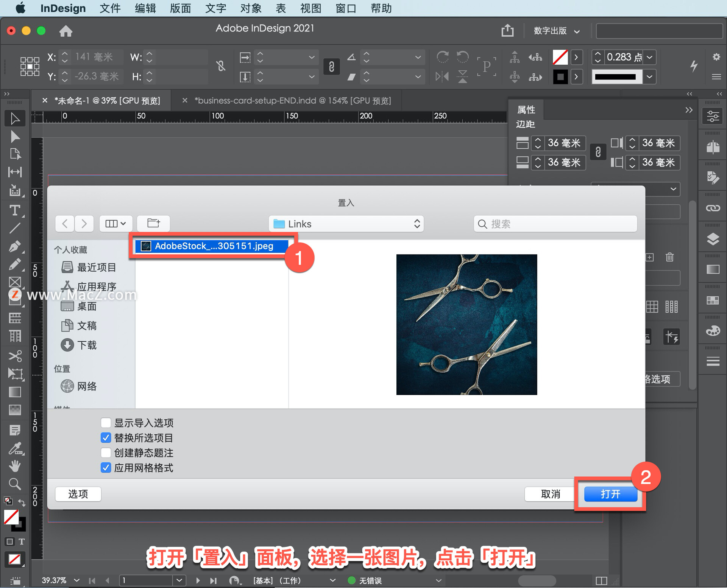Uncheck 替换所选项目 checkbox
The height and width of the screenshot is (588, 727).
pyautogui.click(x=106, y=438)
